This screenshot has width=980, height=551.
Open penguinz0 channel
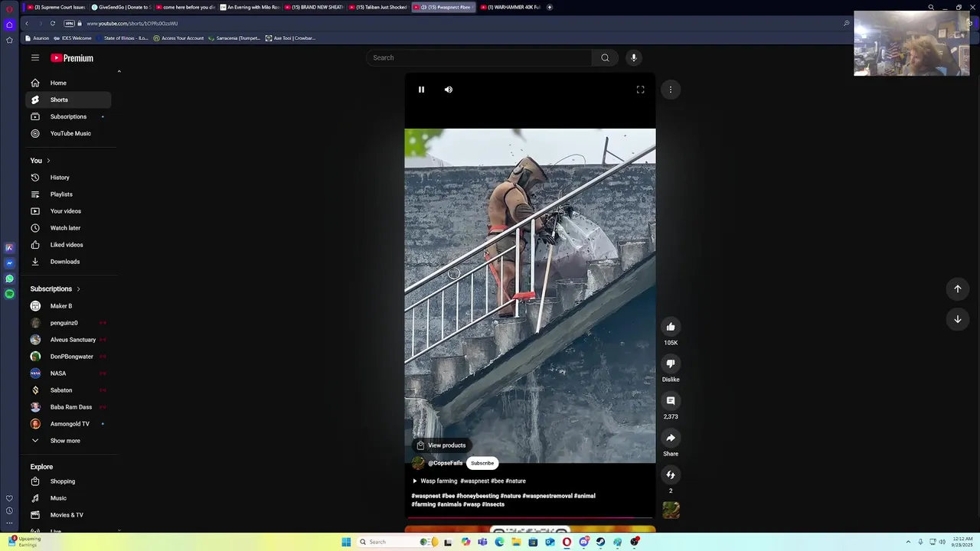68,323
